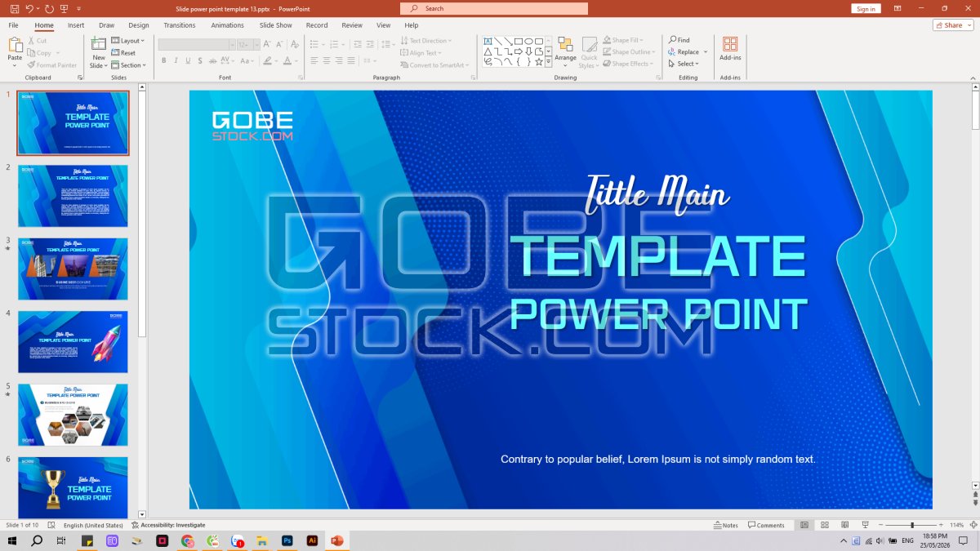This screenshot has height=551, width=980.
Task: Open Illustrator from the taskbar
Action: [x=311, y=540]
